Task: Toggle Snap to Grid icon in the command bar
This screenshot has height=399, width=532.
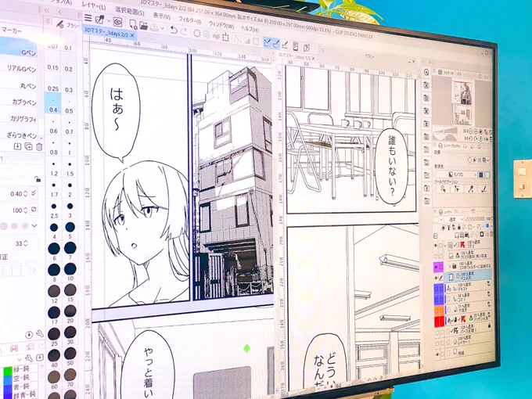Action: pos(285,44)
